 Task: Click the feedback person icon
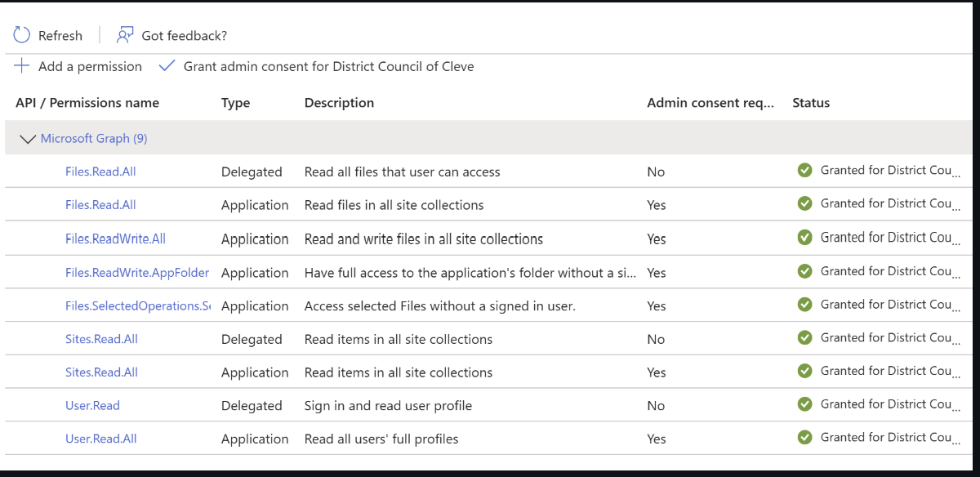pos(124,35)
